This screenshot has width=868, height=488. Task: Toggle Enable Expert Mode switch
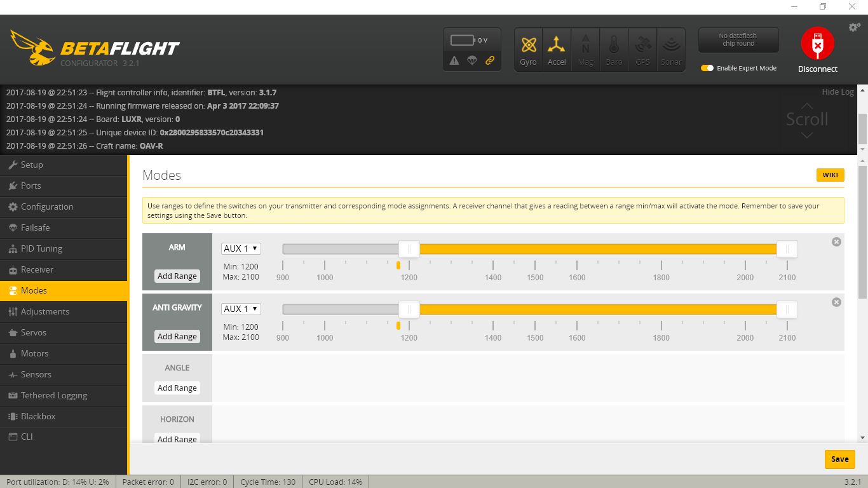[707, 68]
